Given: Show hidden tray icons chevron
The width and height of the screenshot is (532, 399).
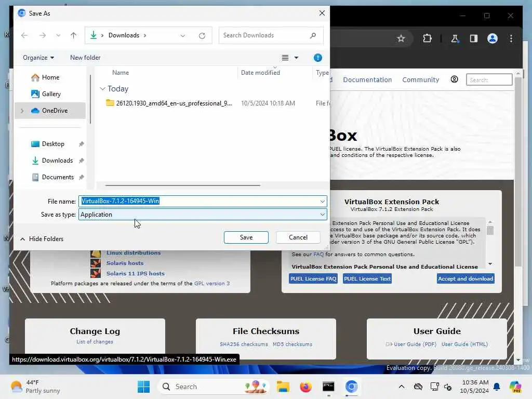Looking at the screenshot, I should click(x=401, y=387).
